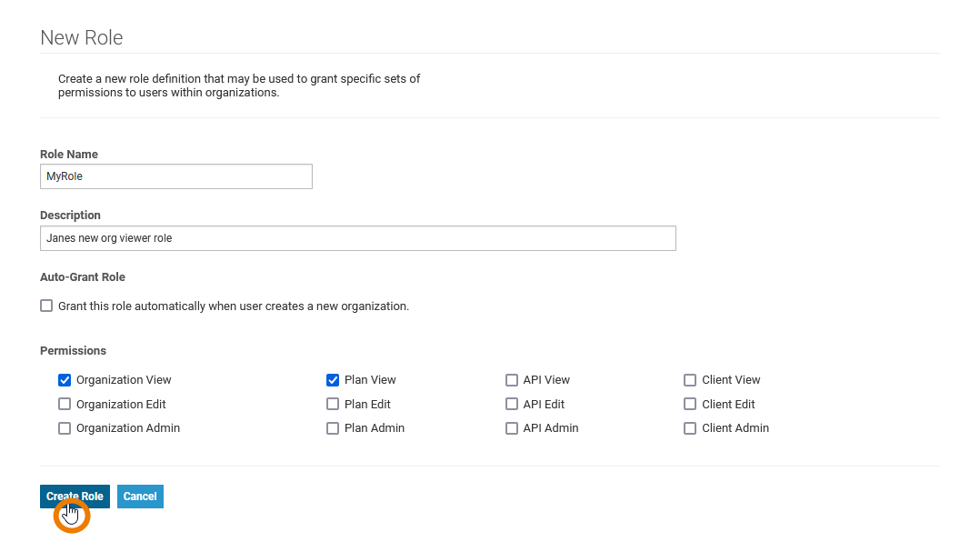Uncheck the Plan View permission

(333, 380)
